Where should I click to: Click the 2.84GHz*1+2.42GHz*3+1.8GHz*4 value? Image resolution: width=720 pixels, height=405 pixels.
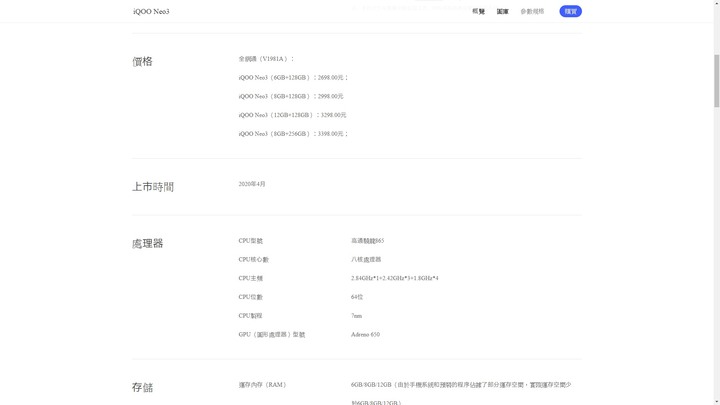click(394, 278)
